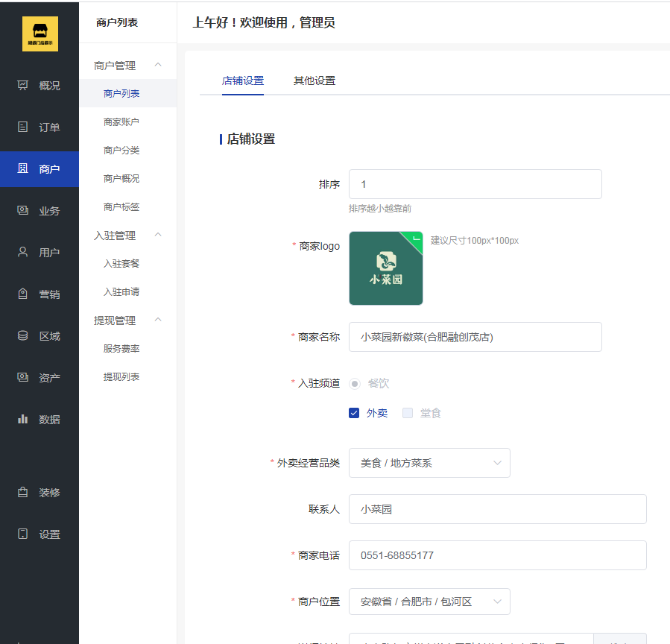Collapse the 提现管理 menu group
The height and width of the screenshot is (644, 670).
point(158,320)
